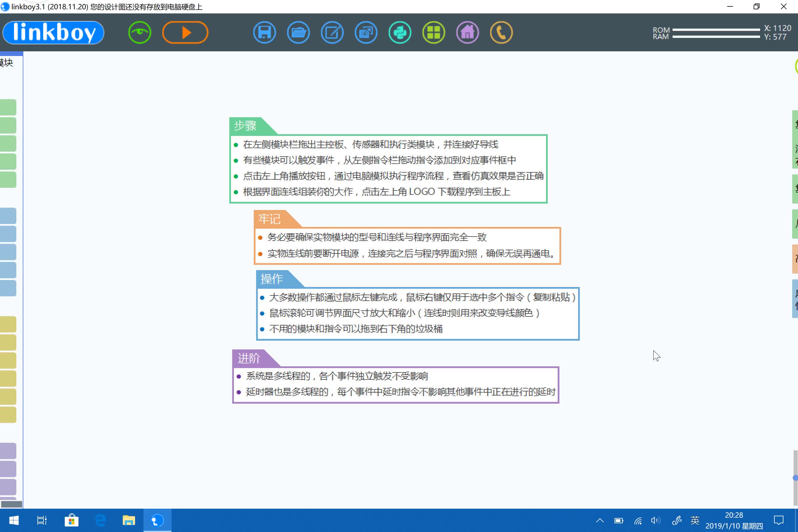798x532 pixels.
Task: Click the RAM usage bar
Action: click(716, 37)
